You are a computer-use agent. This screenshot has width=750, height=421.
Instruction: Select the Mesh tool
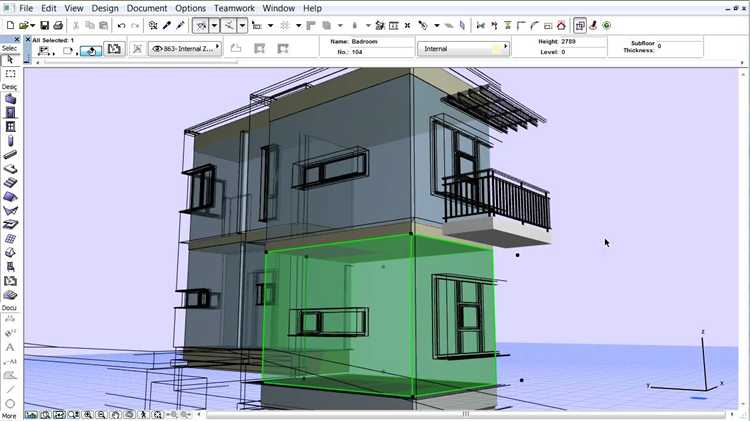10,295
